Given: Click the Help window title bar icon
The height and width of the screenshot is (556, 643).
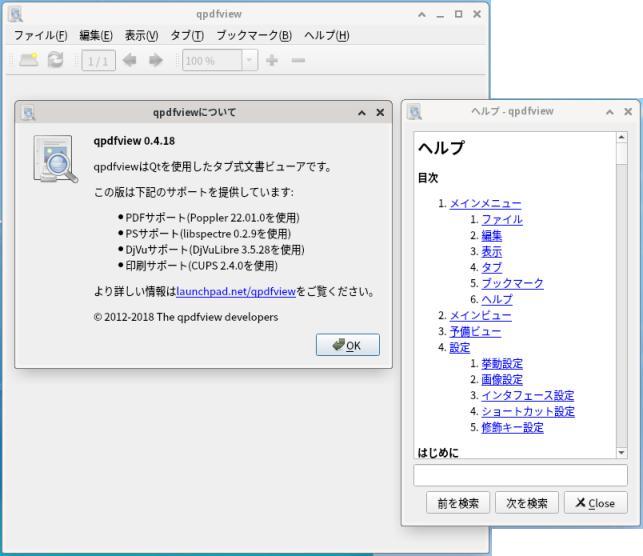Looking at the screenshot, I should 415,112.
